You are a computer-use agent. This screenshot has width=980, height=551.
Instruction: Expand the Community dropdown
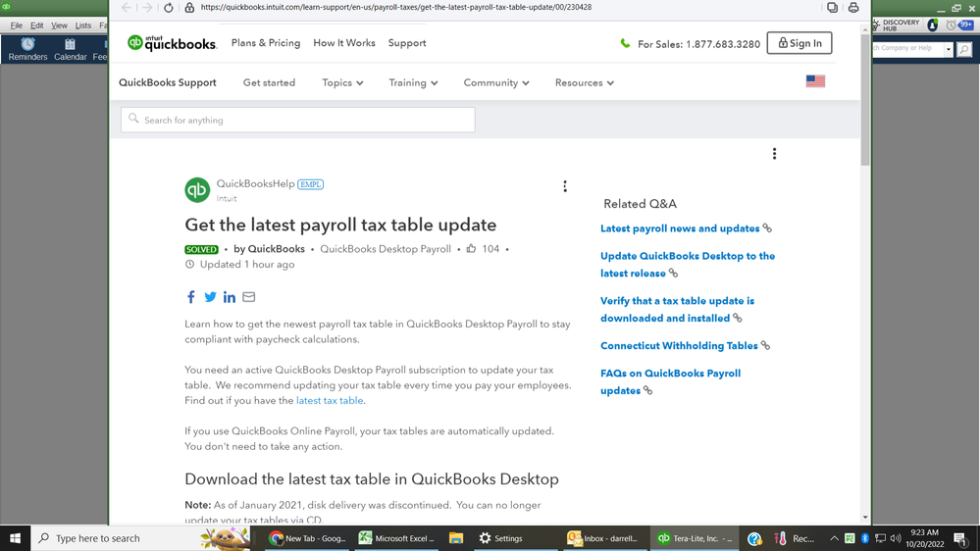tap(496, 82)
